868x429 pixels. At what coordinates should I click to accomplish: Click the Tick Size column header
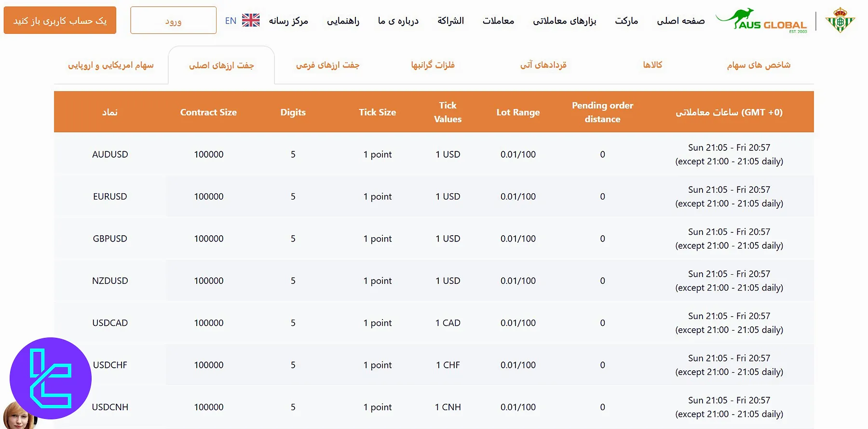coord(377,112)
